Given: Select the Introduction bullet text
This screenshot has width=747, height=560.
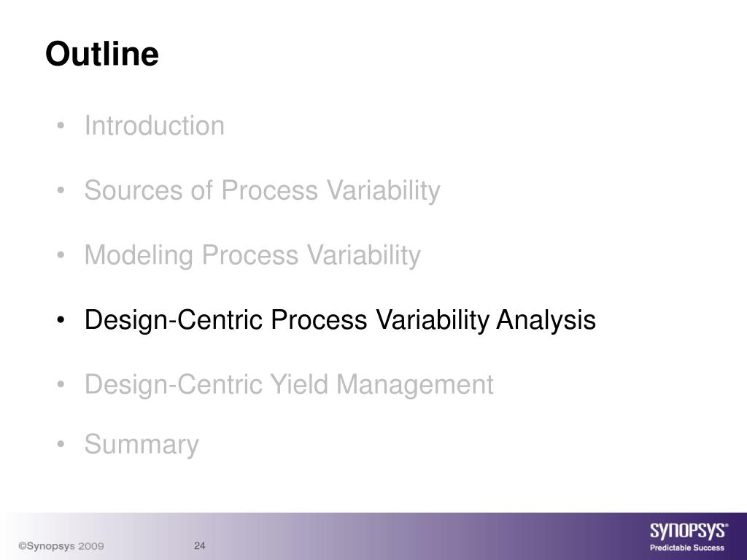Looking at the screenshot, I should coord(155,125).
